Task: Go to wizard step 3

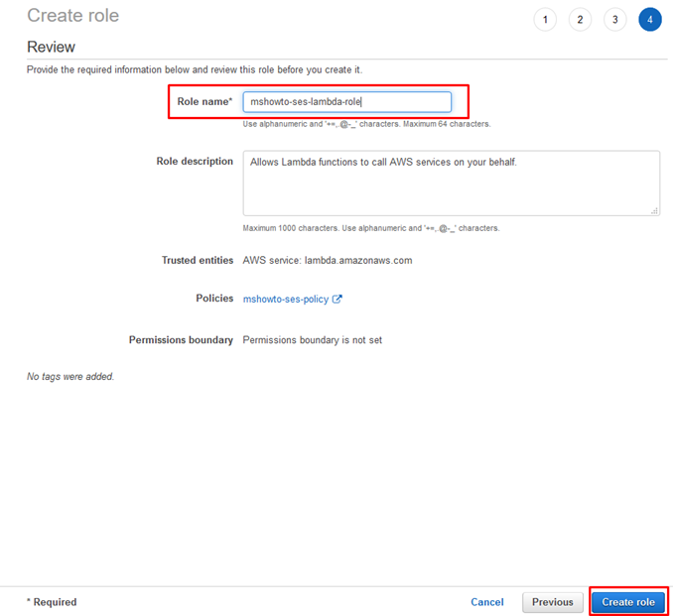Action: [x=615, y=20]
